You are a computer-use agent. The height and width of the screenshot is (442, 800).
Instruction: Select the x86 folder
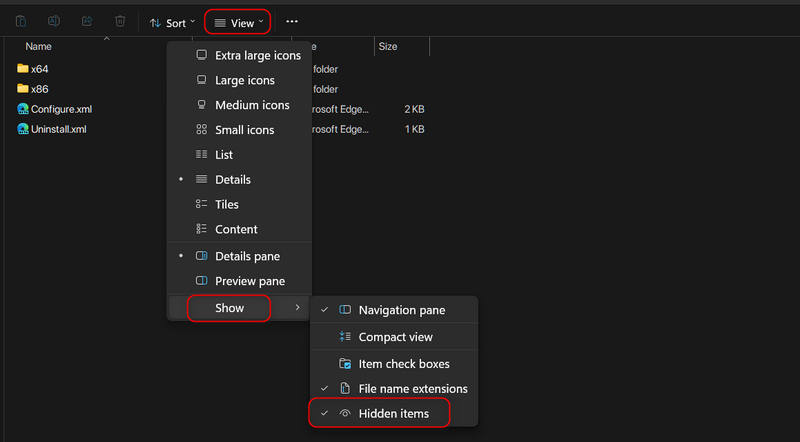point(33,89)
